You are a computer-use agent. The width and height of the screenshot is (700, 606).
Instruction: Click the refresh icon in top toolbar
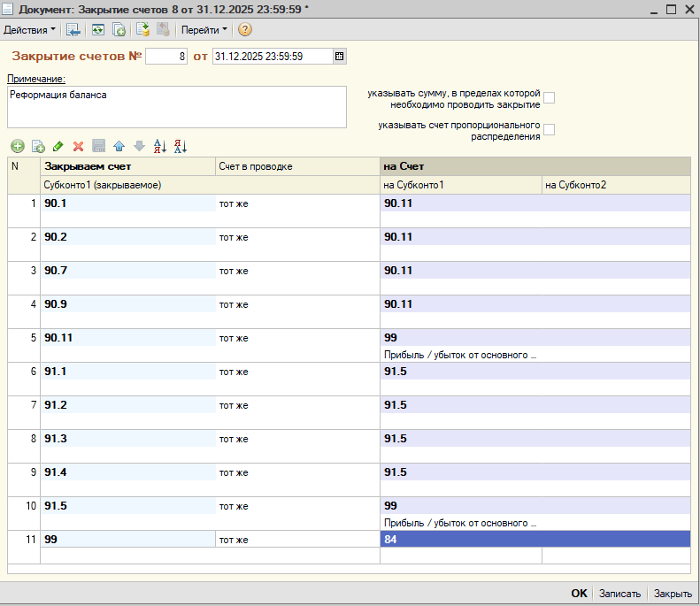pos(97,29)
